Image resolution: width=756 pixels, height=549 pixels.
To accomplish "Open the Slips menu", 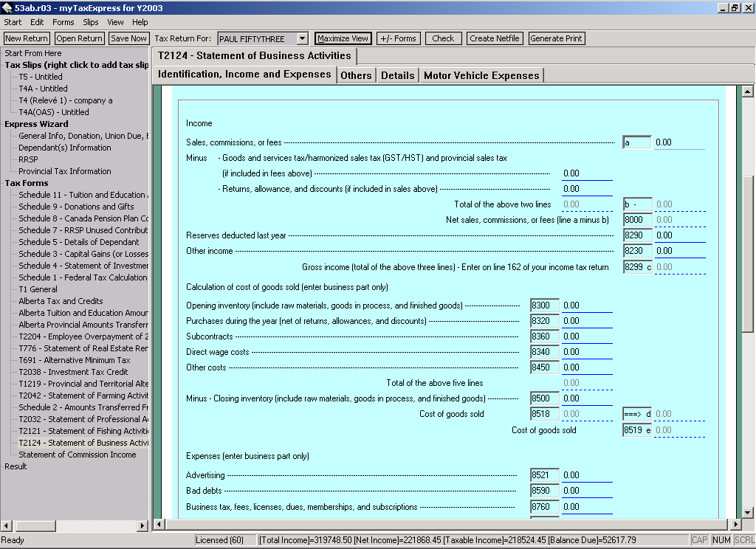I will click(91, 22).
